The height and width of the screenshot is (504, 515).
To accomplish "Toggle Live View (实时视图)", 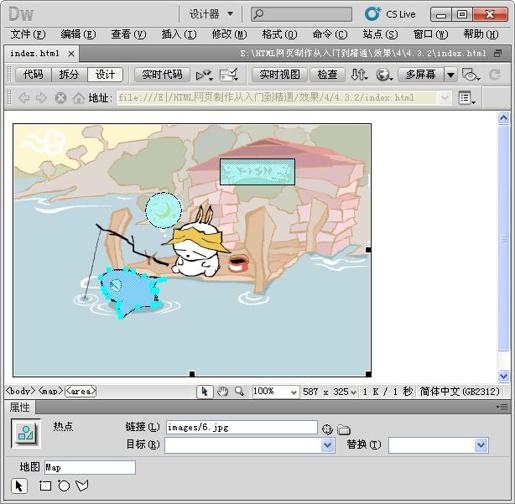I will [x=279, y=74].
